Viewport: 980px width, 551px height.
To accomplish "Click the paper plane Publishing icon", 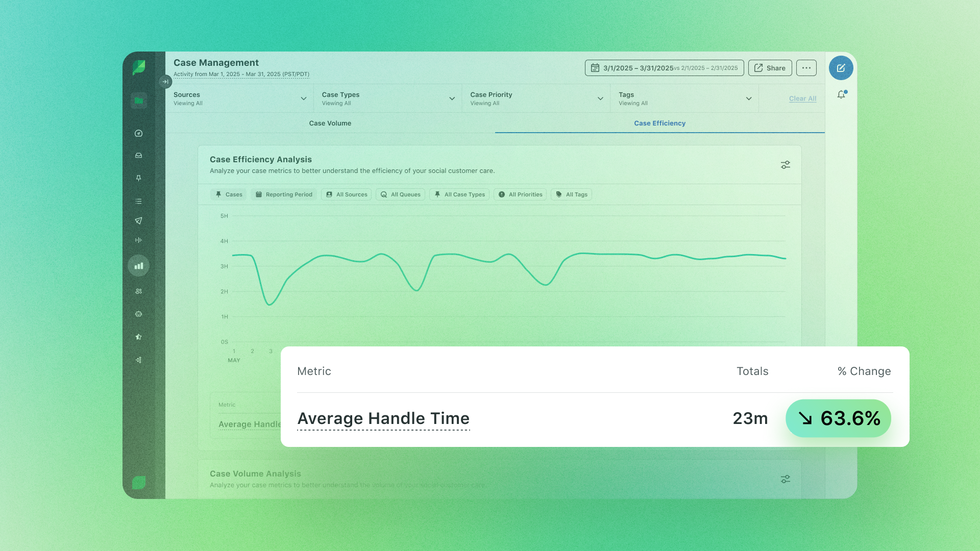I will pyautogui.click(x=138, y=221).
